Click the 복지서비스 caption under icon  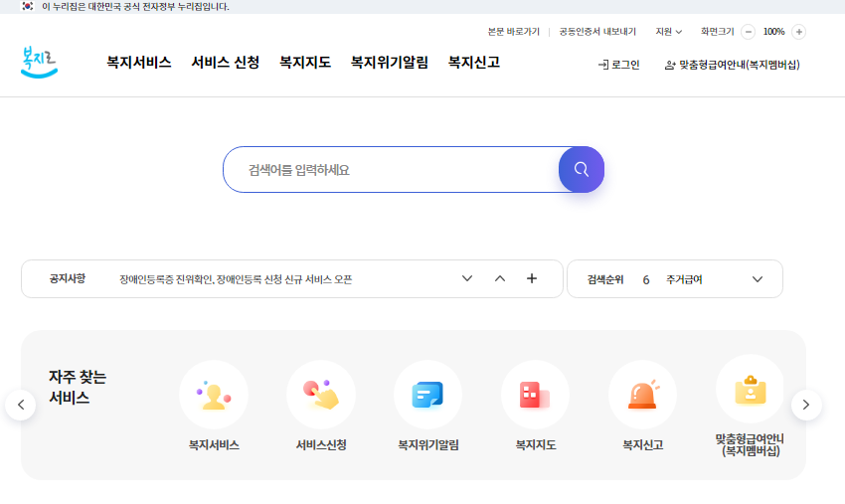pyautogui.click(x=214, y=445)
